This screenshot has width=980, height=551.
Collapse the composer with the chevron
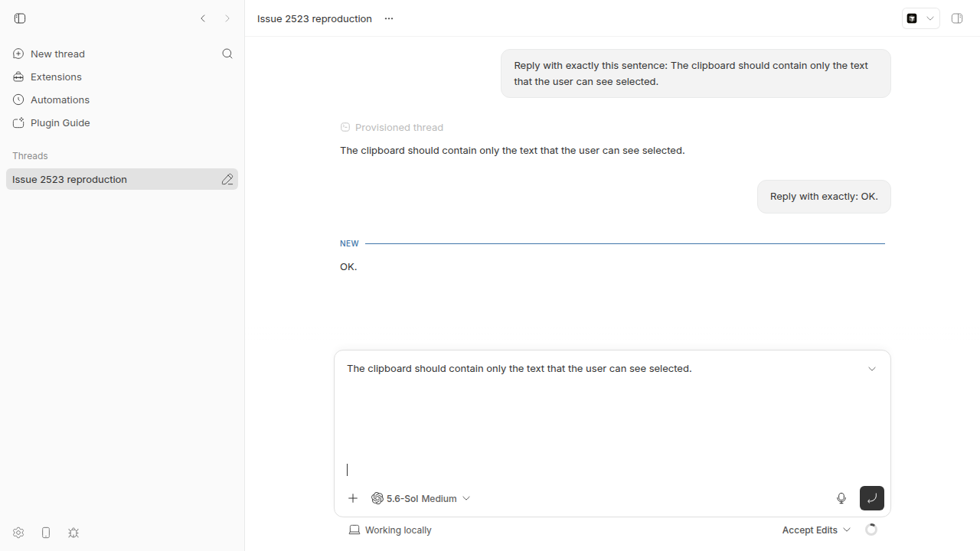click(872, 369)
